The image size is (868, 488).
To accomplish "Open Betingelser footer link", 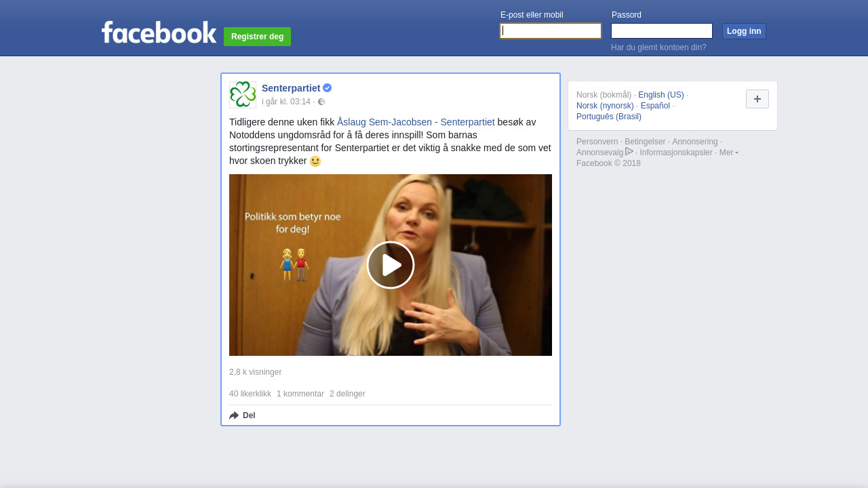I will point(645,142).
